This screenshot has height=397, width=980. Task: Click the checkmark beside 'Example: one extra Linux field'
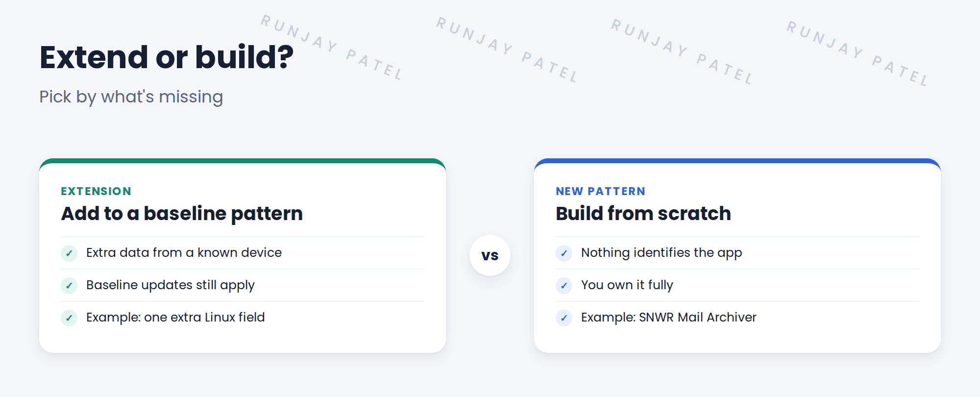point(69,318)
